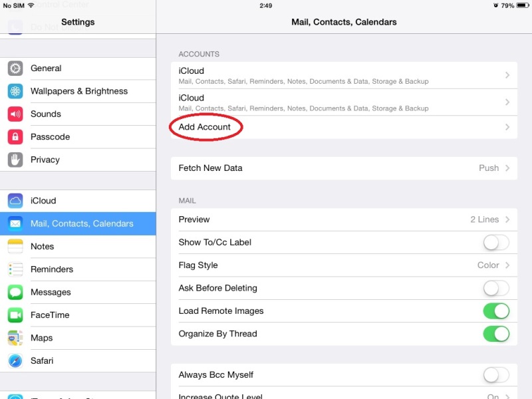Tap the FaceTime camera icon
Viewport: 532px width, 399px height.
point(15,315)
